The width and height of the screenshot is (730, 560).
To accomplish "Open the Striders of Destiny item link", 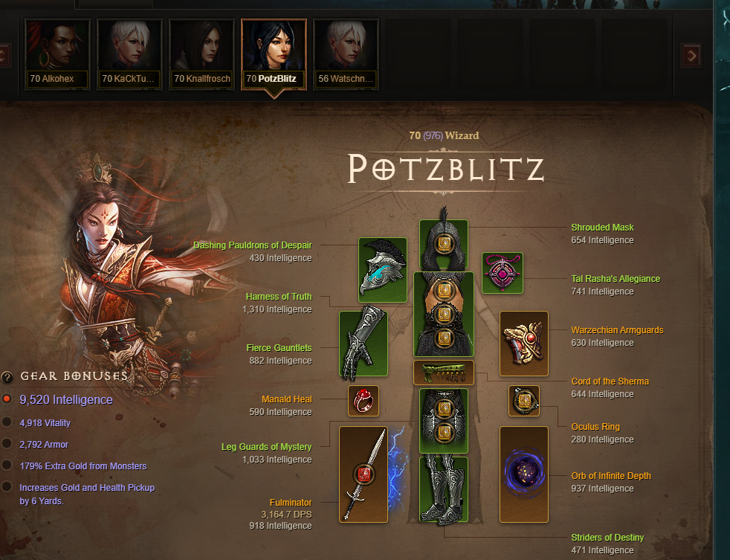I will (607, 538).
